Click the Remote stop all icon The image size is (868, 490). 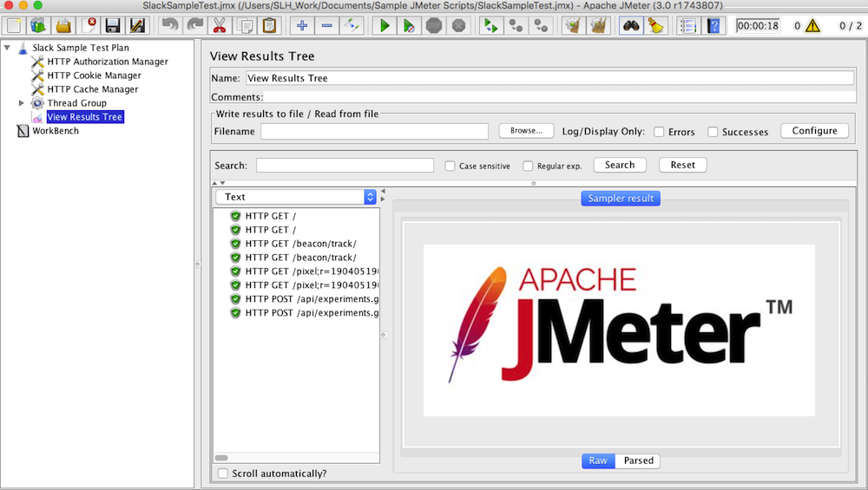516,25
